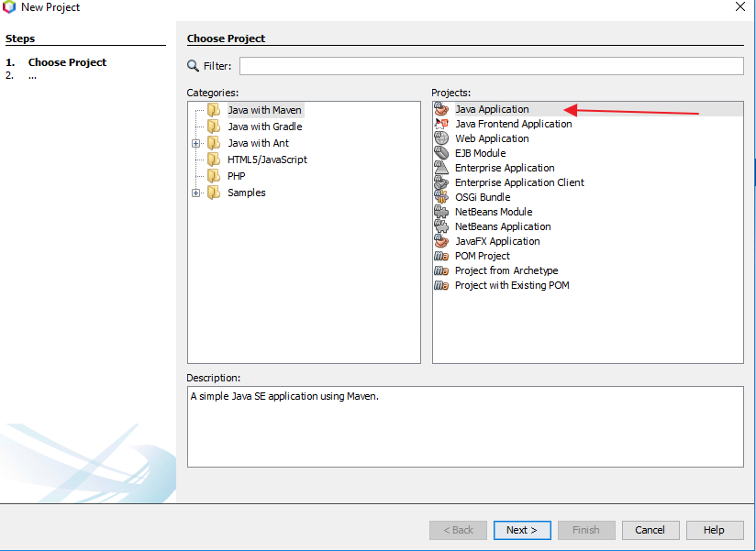Choose OSGi Bundle project type
Viewport: 756px width, 551px height.
point(483,197)
